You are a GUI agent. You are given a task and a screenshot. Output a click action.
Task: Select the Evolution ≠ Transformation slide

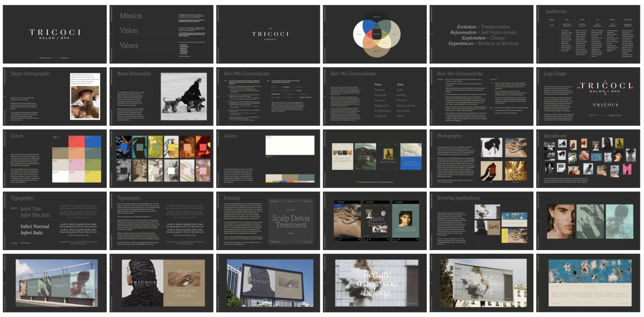coord(481,34)
